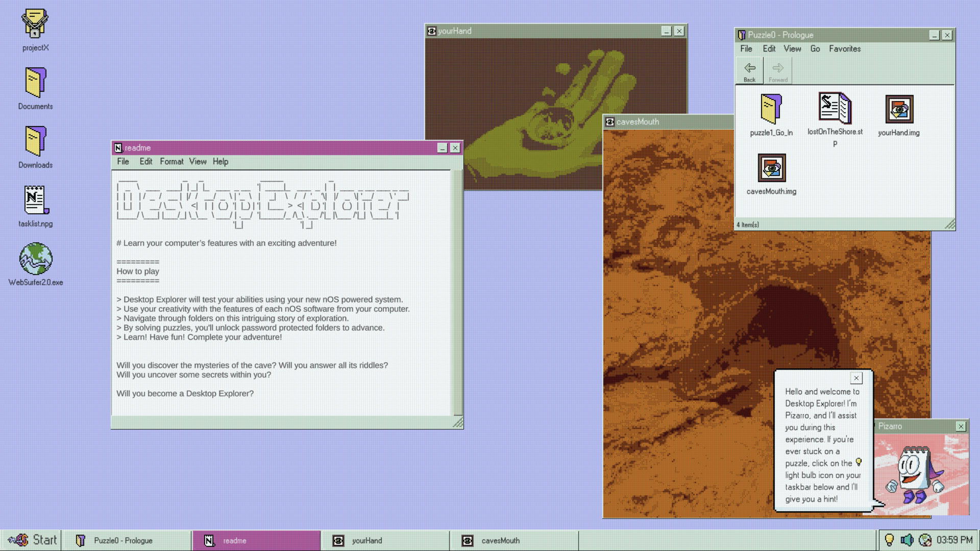The image size is (980, 551).
Task: Launch WebSurfer2.0.exe from the desktop
Action: pyautogui.click(x=35, y=261)
